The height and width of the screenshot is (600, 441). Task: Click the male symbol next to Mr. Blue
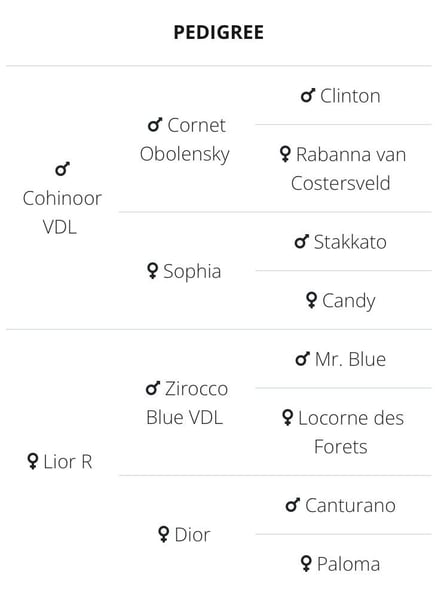click(302, 359)
